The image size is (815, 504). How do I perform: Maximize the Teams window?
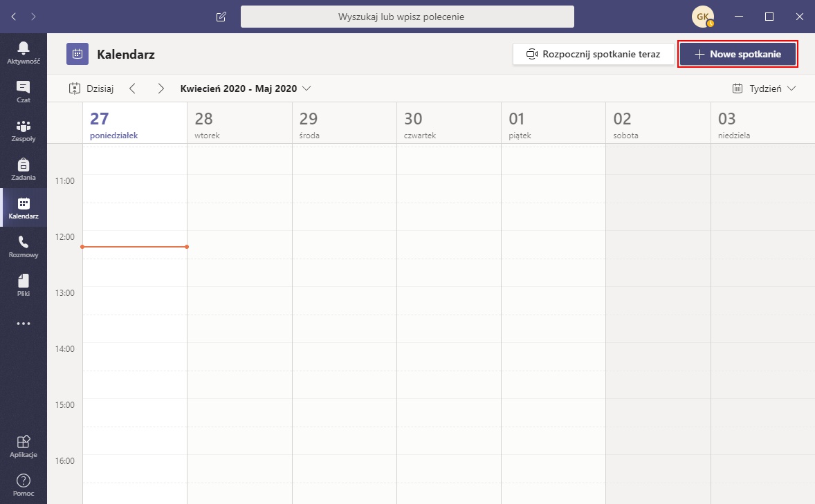point(769,17)
